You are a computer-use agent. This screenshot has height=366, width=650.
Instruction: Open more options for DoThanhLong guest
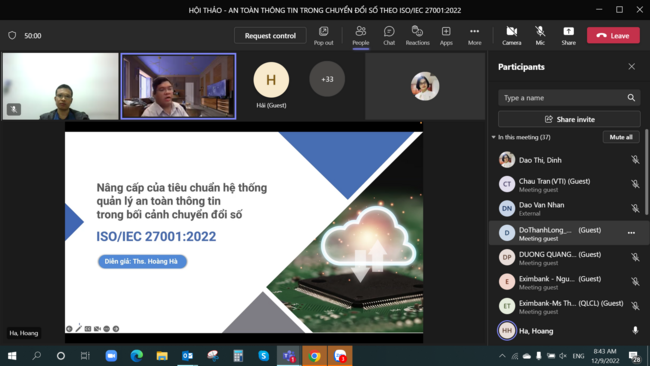(x=631, y=233)
